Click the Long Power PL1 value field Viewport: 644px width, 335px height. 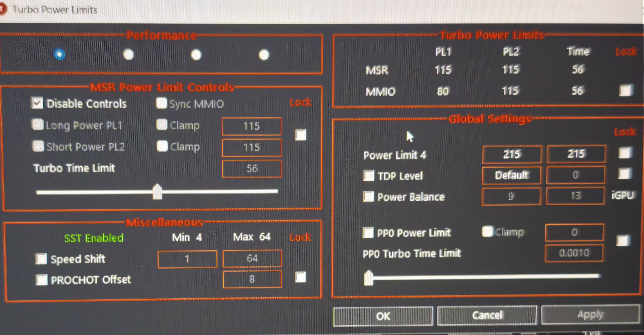[x=252, y=126]
